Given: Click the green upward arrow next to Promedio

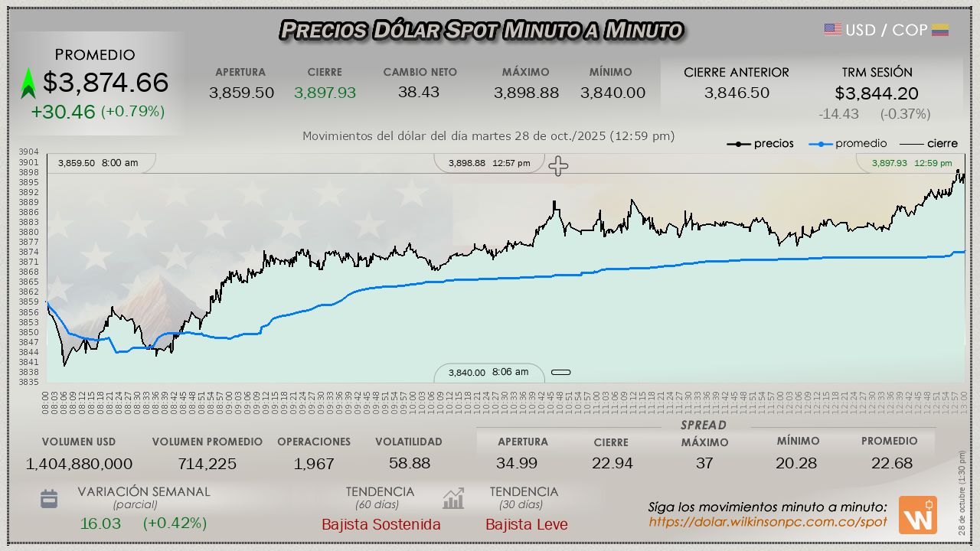Looking at the screenshot, I should 28,83.
